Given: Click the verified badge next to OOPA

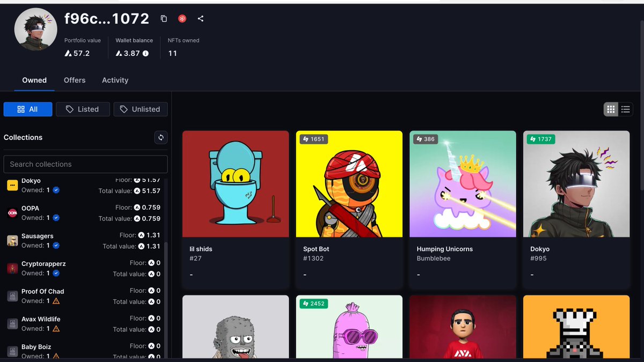Looking at the screenshot, I should point(56,218).
